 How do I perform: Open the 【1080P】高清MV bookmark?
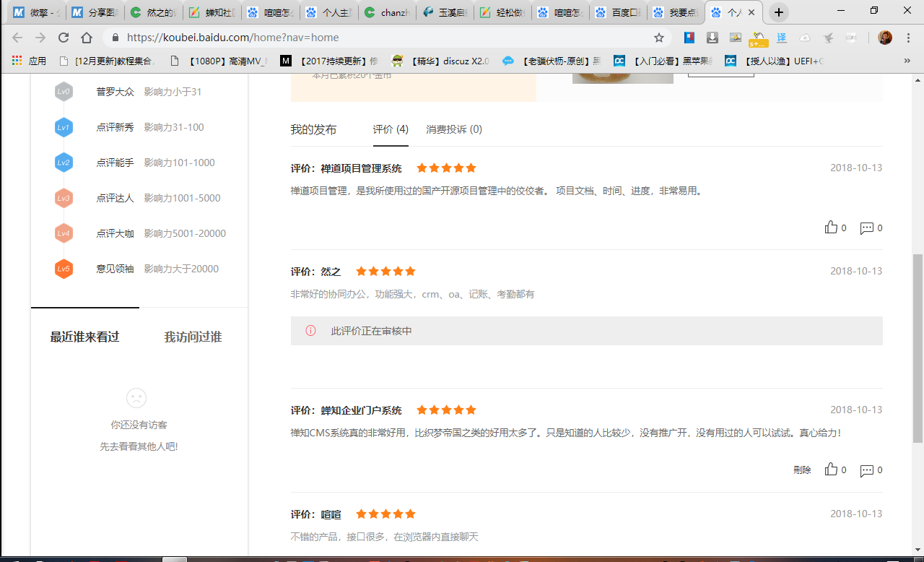(x=219, y=61)
